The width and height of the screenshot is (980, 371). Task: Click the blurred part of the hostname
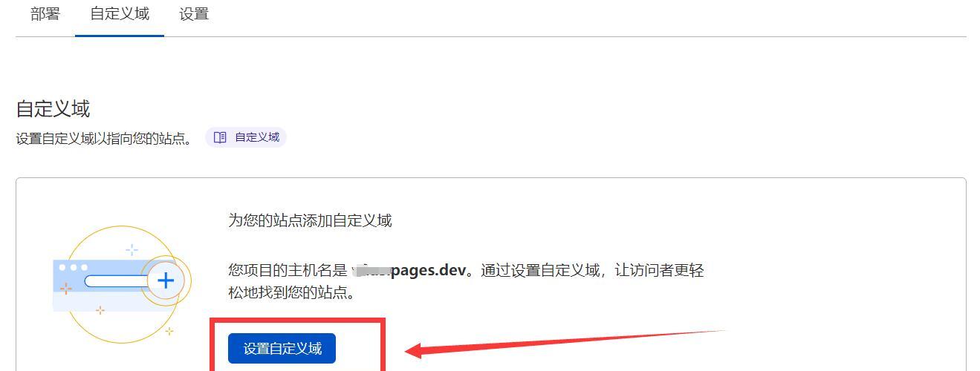[371, 269]
